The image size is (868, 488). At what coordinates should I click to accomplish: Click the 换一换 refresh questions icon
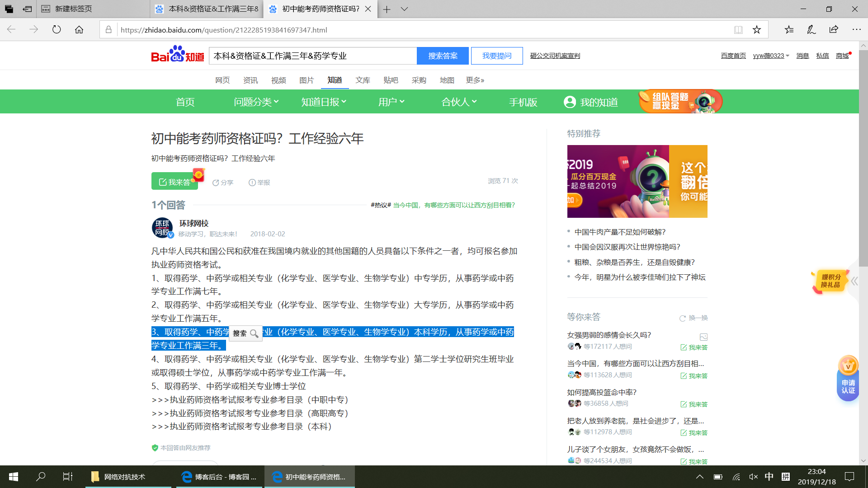[x=683, y=318]
